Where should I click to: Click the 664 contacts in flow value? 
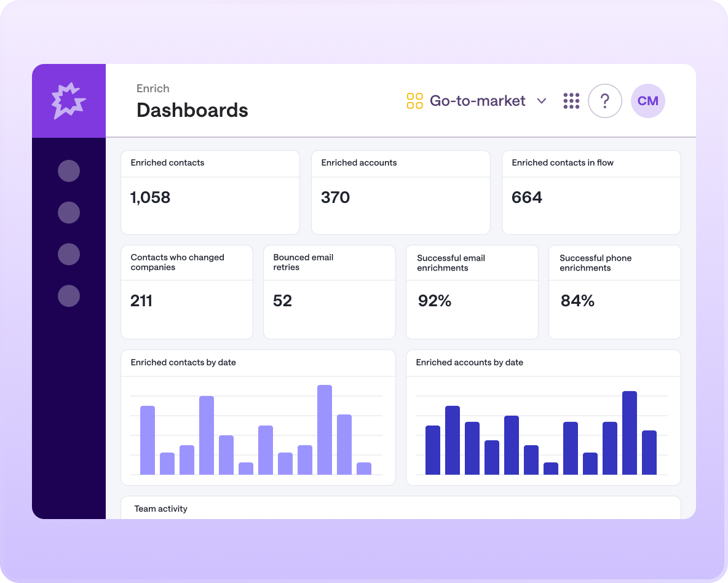click(x=526, y=197)
